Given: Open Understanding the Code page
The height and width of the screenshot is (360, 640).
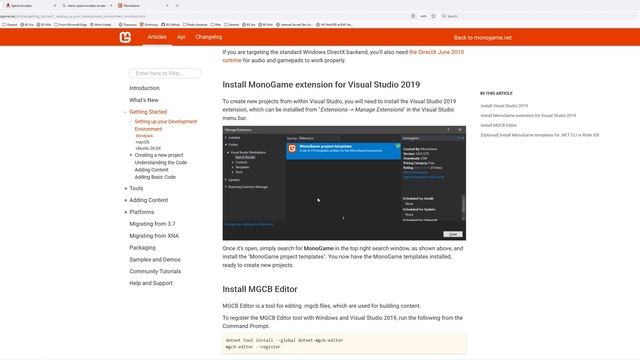Looking at the screenshot, I should pyautogui.click(x=161, y=162).
